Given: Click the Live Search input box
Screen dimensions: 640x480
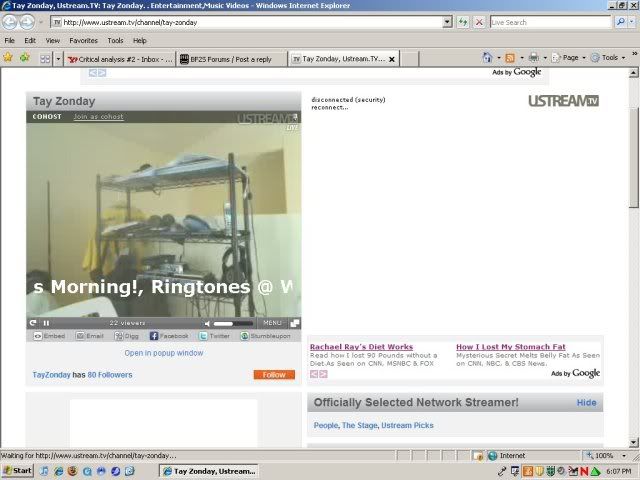Looking at the screenshot, I should coord(550,22).
